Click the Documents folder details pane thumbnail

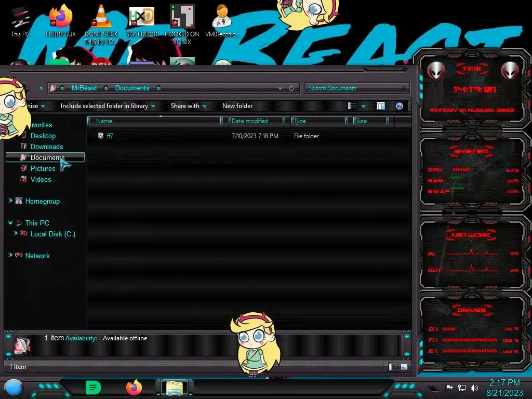coord(22,345)
